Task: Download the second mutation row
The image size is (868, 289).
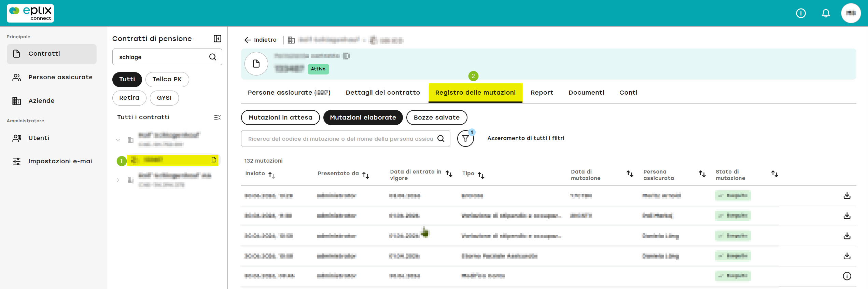Action: pyautogui.click(x=847, y=216)
